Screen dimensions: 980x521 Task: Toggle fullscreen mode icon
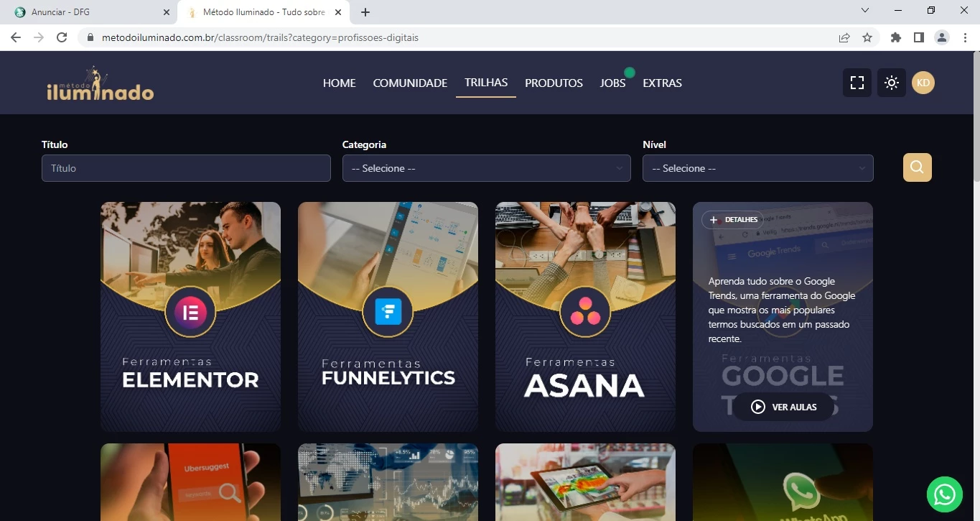pyautogui.click(x=857, y=83)
